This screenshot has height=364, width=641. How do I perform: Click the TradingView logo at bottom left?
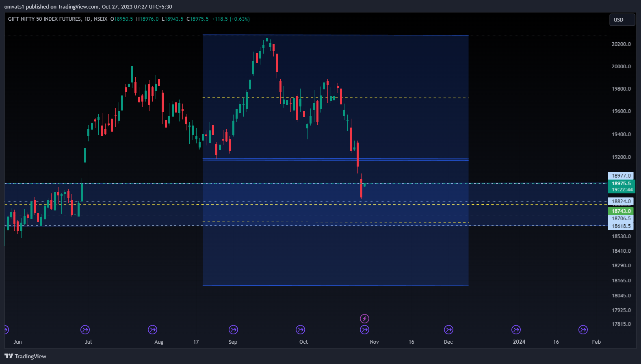tap(25, 356)
